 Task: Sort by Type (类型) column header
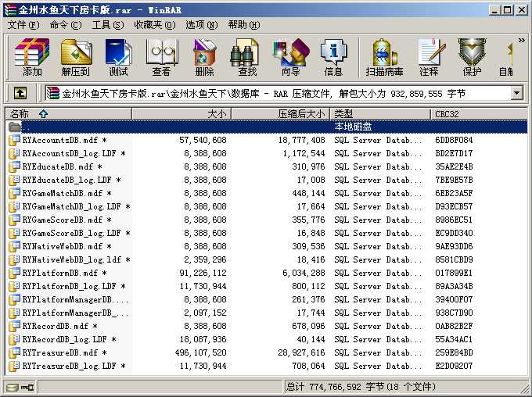click(380, 113)
